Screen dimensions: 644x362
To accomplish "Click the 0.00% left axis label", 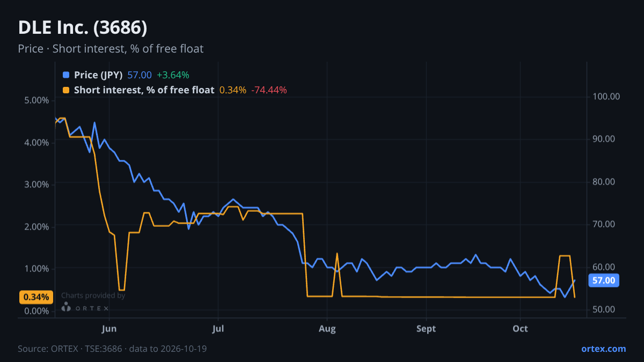I will pyautogui.click(x=37, y=311).
